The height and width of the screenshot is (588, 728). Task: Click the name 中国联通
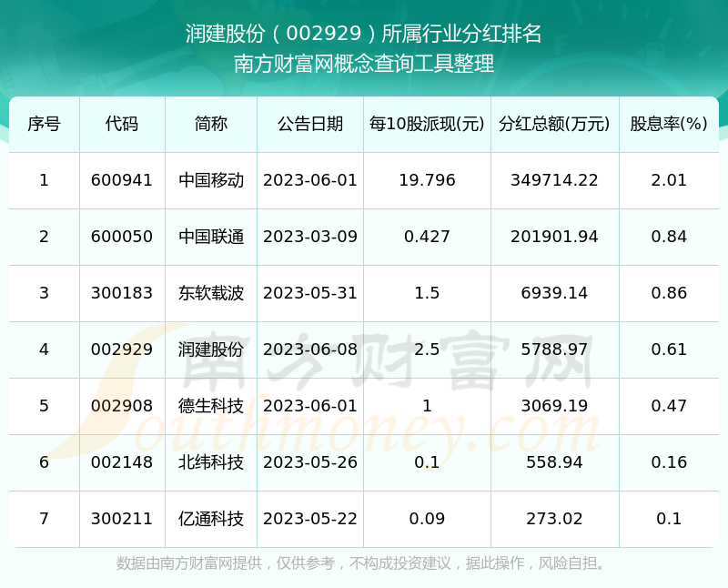click(x=211, y=237)
